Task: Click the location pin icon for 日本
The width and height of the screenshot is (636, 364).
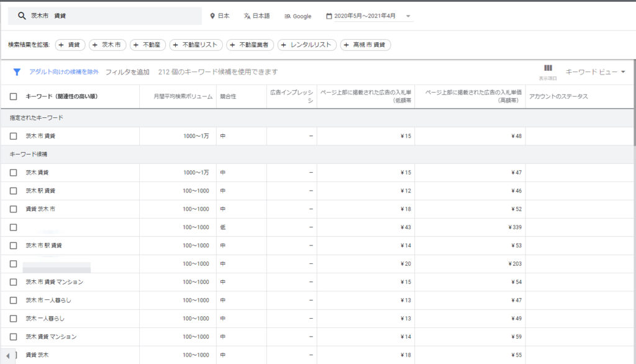Action: coord(212,16)
